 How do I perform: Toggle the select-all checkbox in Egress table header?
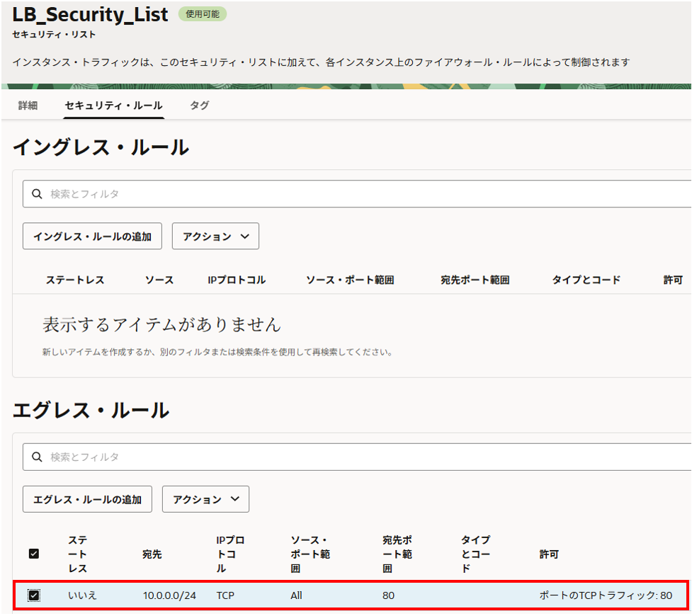pos(34,554)
